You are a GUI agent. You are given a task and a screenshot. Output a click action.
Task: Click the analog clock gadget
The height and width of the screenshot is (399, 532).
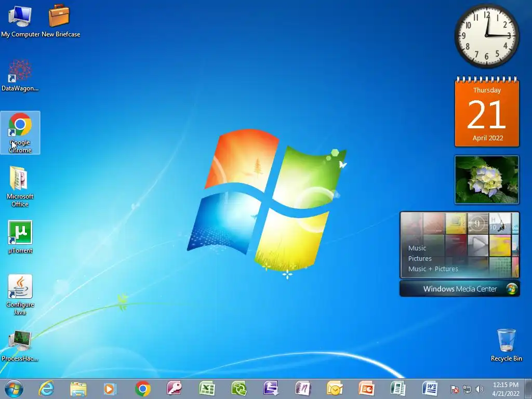pos(487,36)
